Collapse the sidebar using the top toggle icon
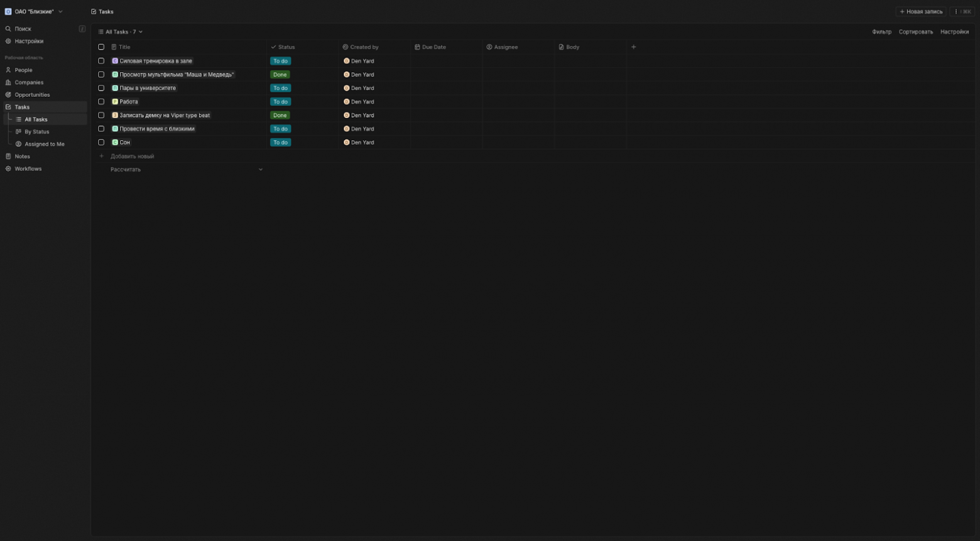 click(82, 29)
